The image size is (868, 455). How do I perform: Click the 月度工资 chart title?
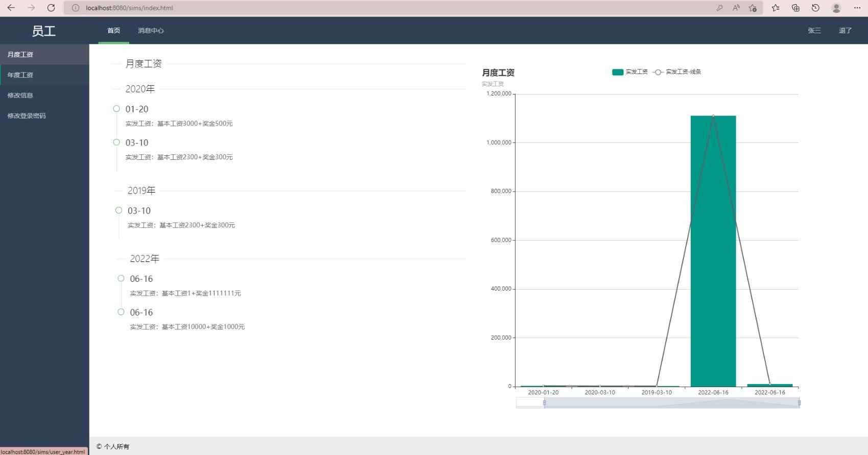[x=498, y=73]
